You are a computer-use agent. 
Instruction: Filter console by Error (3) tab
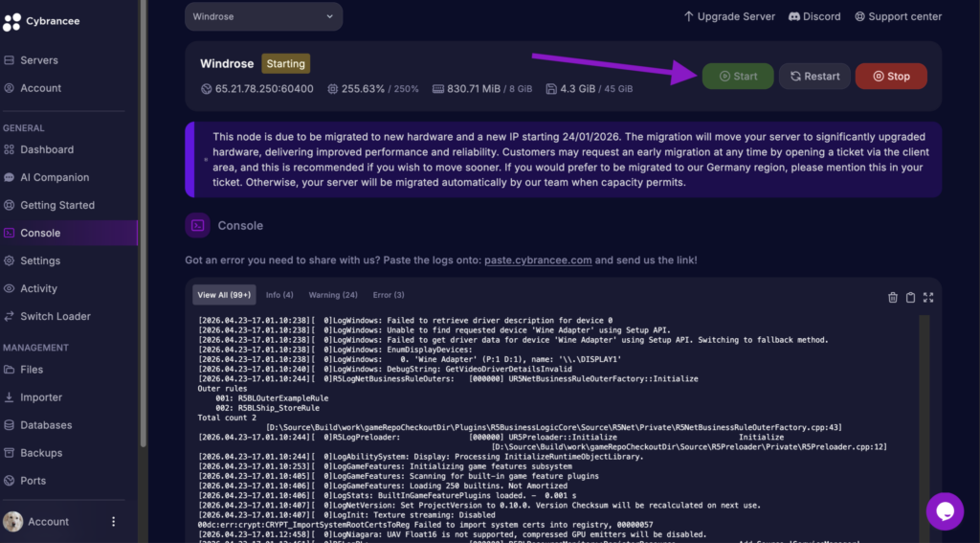coord(389,295)
